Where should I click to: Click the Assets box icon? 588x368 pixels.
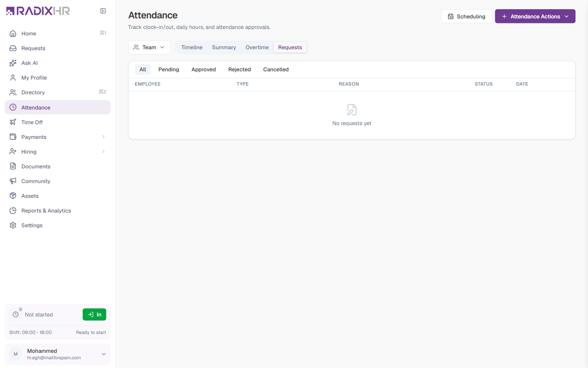point(13,196)
